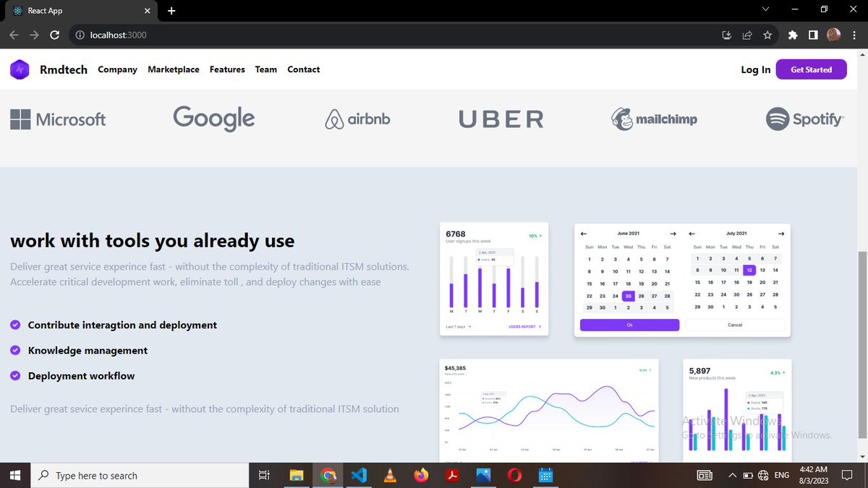Click the Spotify logo

(805, 119)
